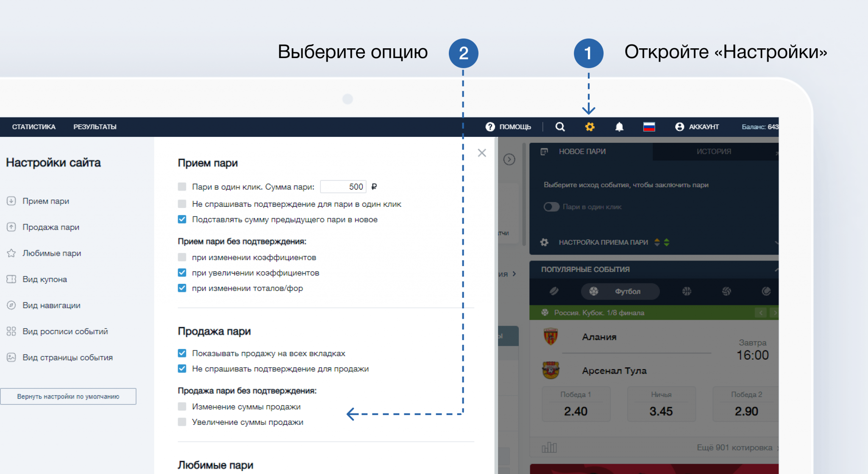Image resolution: width=868 pixels, height=474 pixels.
Task: Click circled arrow to collapse coupon panel
Action: pyautogui.click(x=509, y=159)
